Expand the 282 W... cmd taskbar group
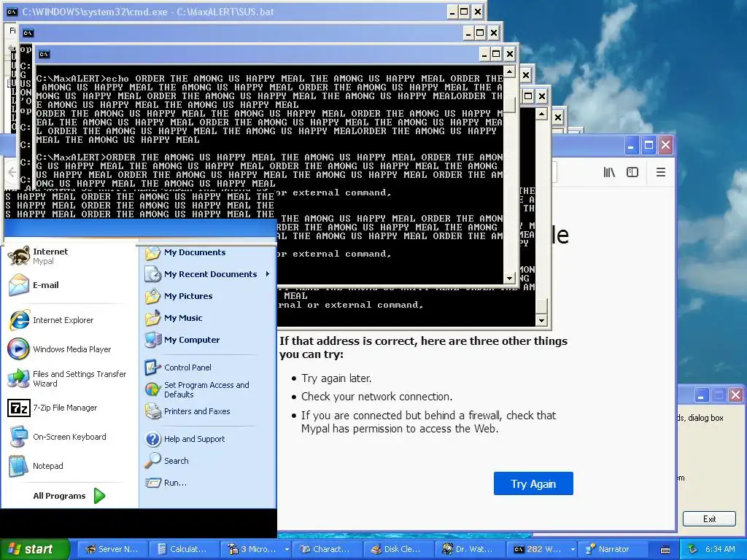The image size is (747, 560). [x=542, y=549]
